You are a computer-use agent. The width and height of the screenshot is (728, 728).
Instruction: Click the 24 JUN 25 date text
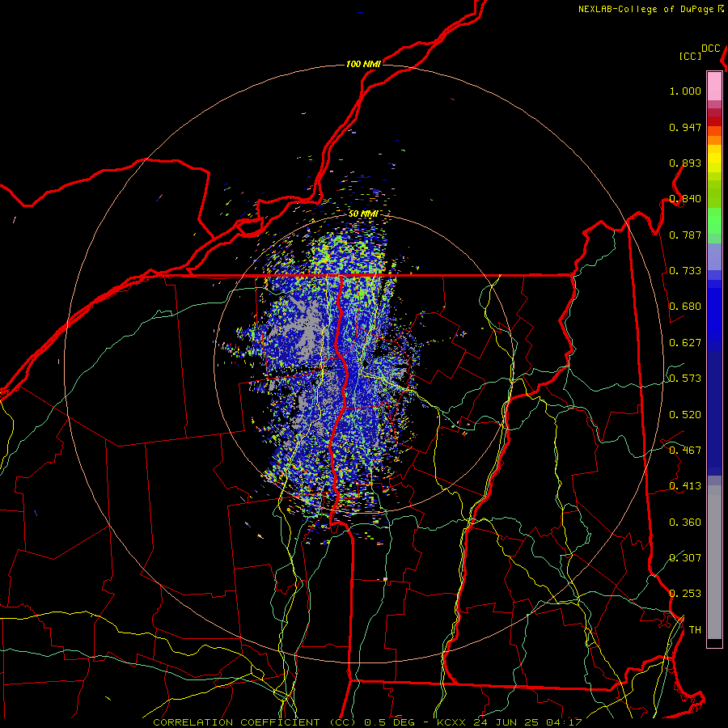click(x=506, y=722)
